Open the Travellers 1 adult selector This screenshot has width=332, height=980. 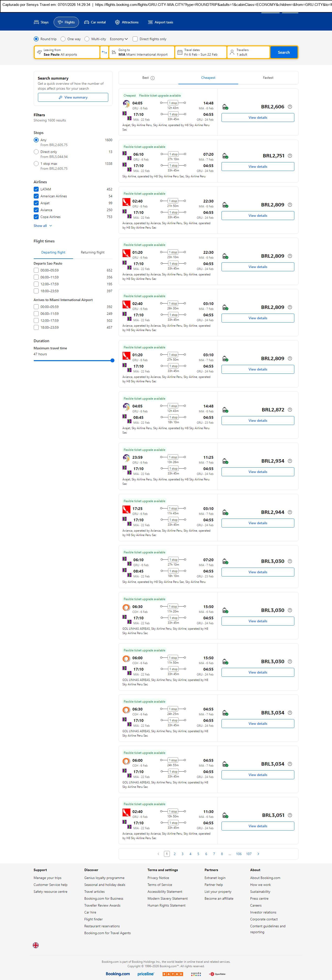(x=248, y=52)
